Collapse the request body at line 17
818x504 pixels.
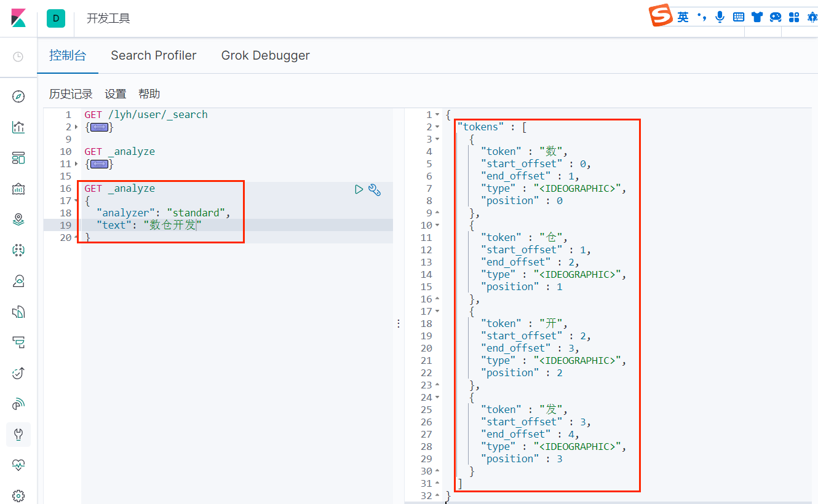76,201
